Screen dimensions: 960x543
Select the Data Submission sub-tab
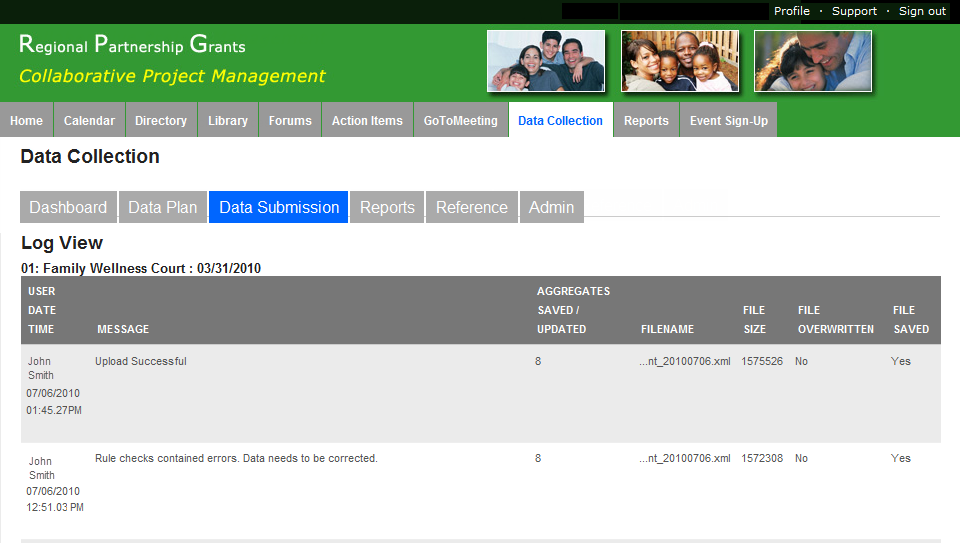279,207
